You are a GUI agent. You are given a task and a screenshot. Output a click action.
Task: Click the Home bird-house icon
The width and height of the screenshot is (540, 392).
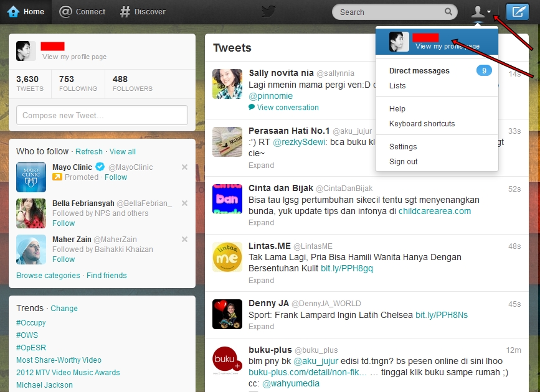coord(13,12)
